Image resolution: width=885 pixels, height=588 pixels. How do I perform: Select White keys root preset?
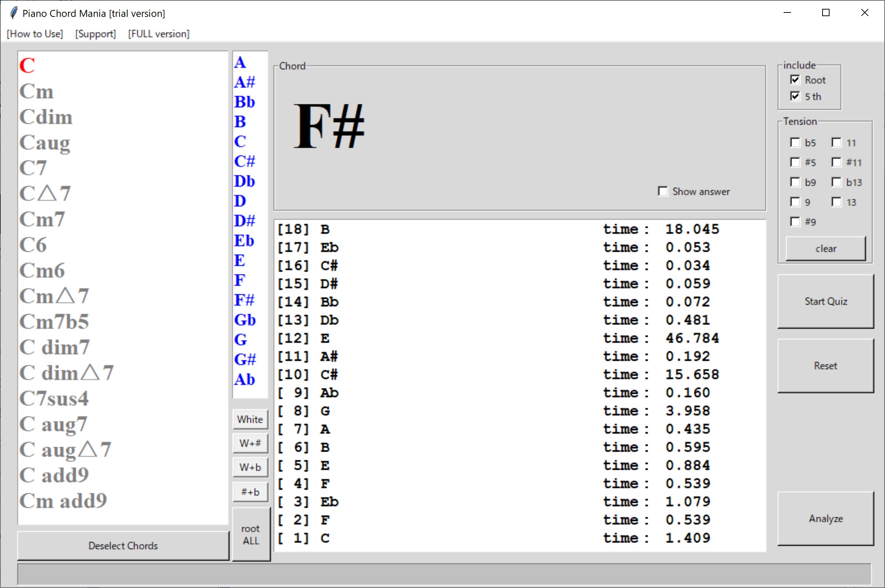tap(250, 419)
